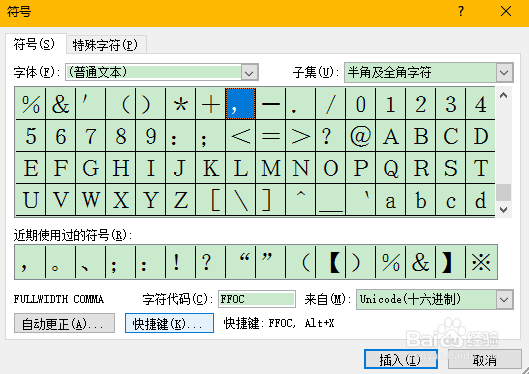Select the opening quotation mark “ recent symbol
This screenshot has width=529, height=374.
[x=240, y=262]
